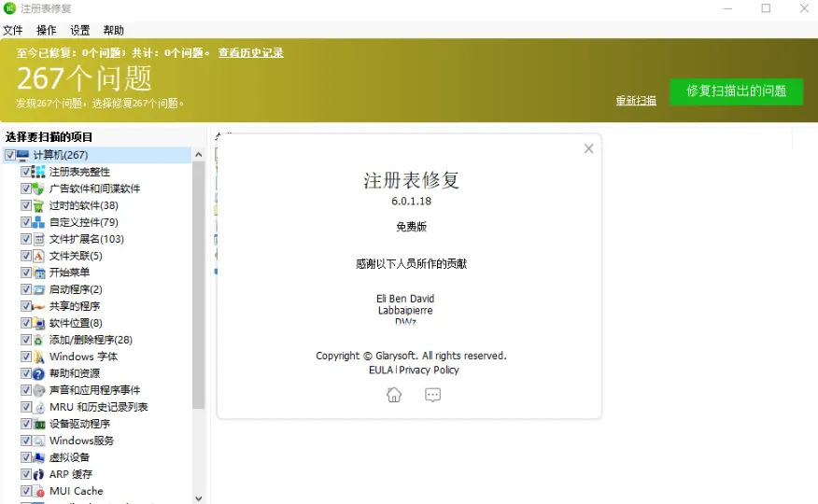Open the 操作 menu
Screen dimensions: 818x504
tap(47, 30)
